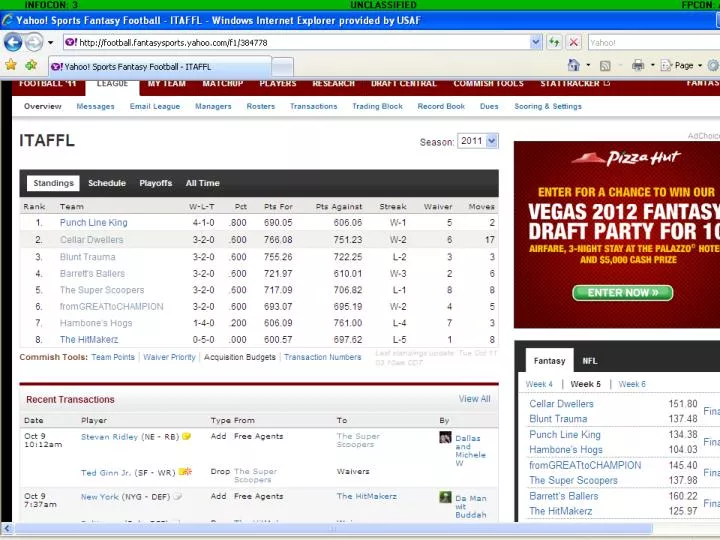Select the Yahoo! Sports Fantasy Football browser tab
This screenshot has height=540, width=720.
tap(160, 67)
